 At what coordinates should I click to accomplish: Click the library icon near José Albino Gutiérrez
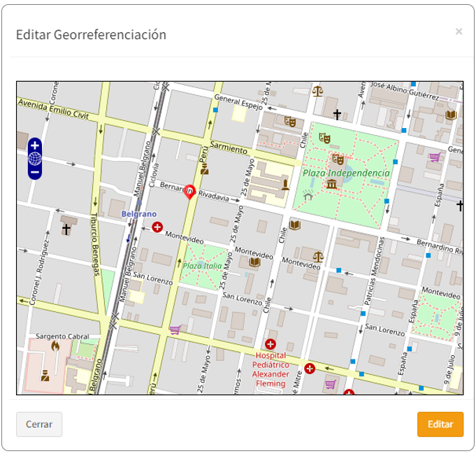[451, 115]
